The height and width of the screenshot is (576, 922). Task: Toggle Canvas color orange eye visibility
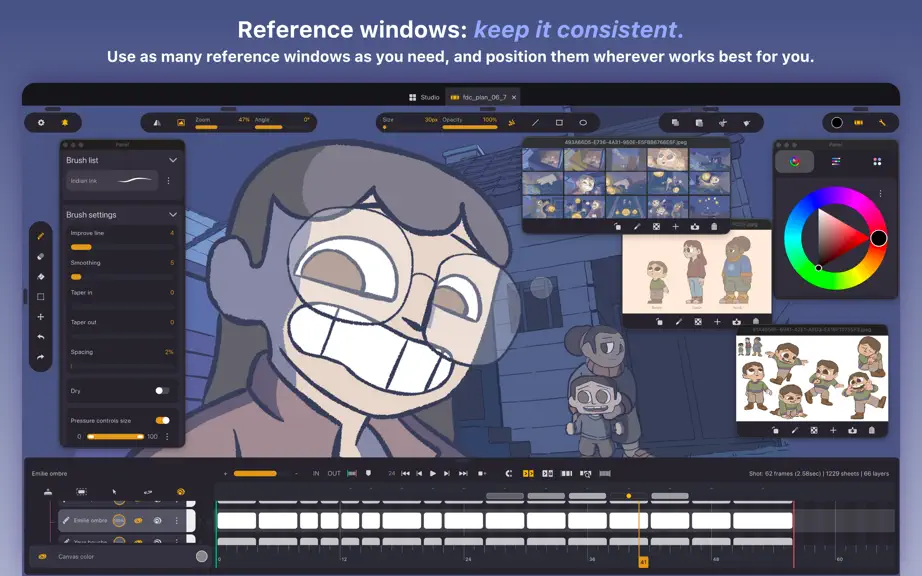click(42, 557)
